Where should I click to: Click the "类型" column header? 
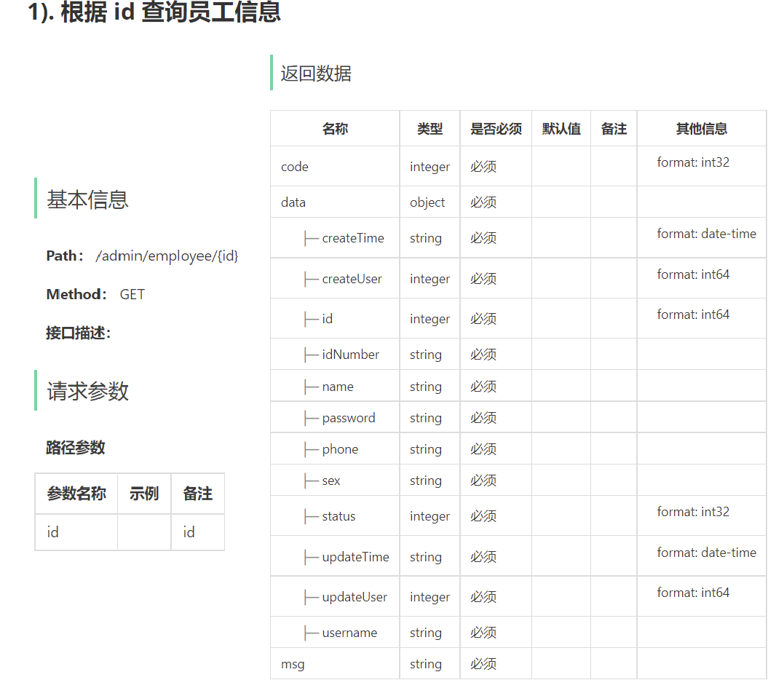coord(430,129)
